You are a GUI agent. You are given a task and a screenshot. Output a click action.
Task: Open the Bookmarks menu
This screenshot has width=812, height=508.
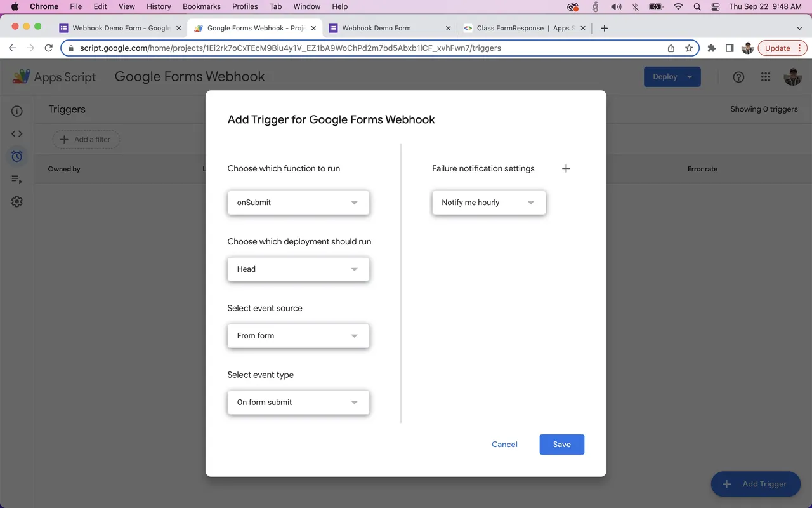coord(202,6)
